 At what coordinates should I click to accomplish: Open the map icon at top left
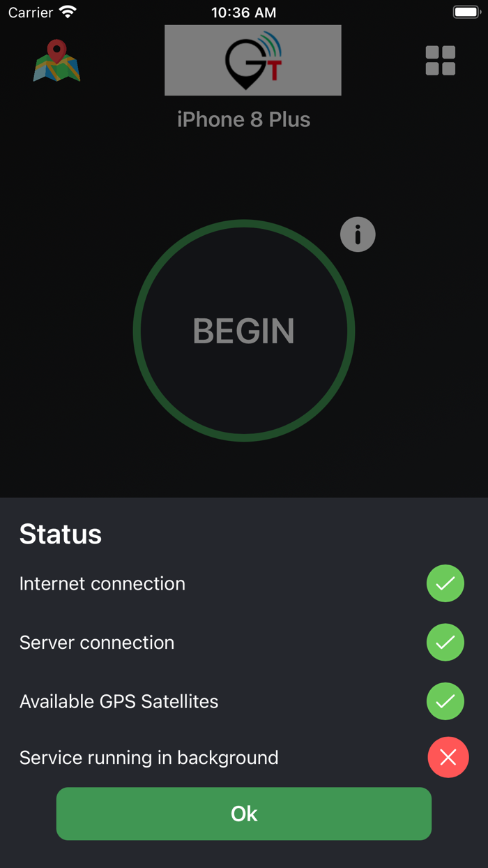tap(56, 61)
